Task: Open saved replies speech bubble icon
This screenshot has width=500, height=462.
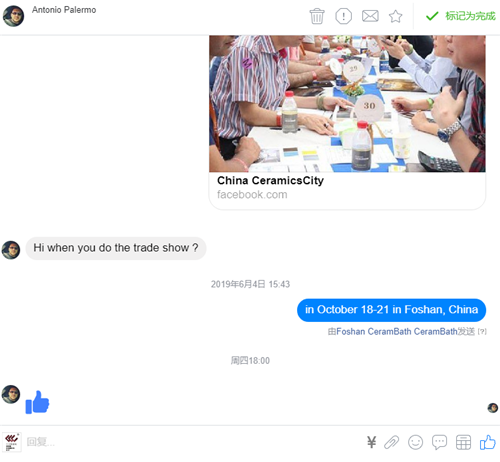Action: click(439, 443)
